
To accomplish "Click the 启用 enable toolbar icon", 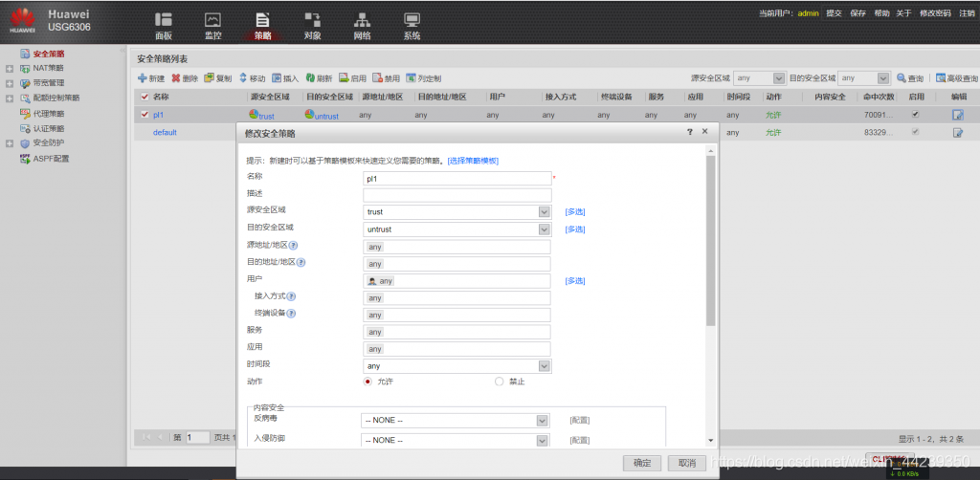I will (x=344, y=78).
